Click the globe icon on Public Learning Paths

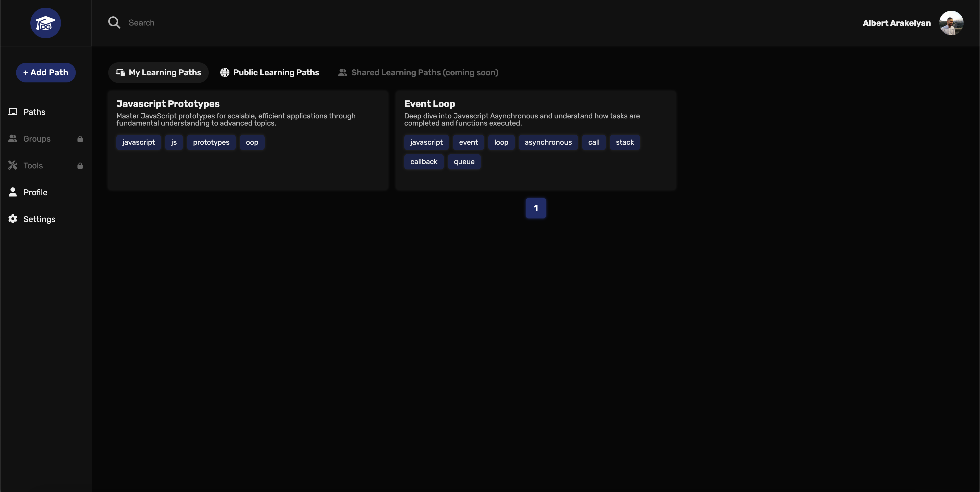[x=225, y=72]
